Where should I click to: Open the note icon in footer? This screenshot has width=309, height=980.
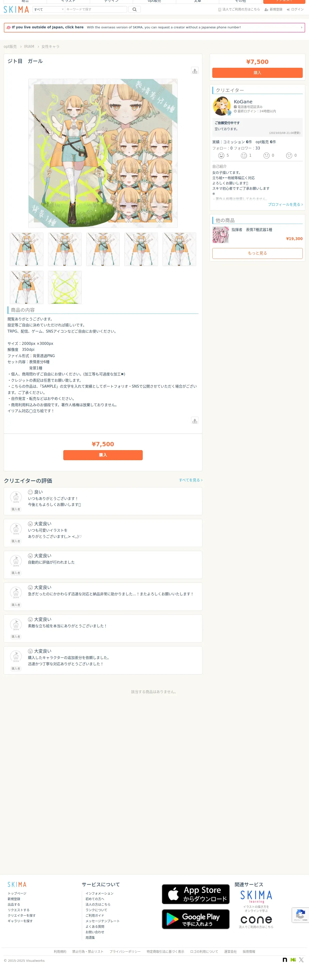click(285, 960)
